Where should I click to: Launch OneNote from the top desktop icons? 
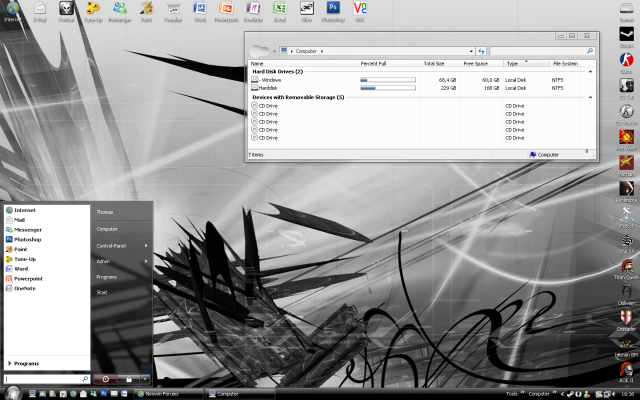click(x=253, y=11)
